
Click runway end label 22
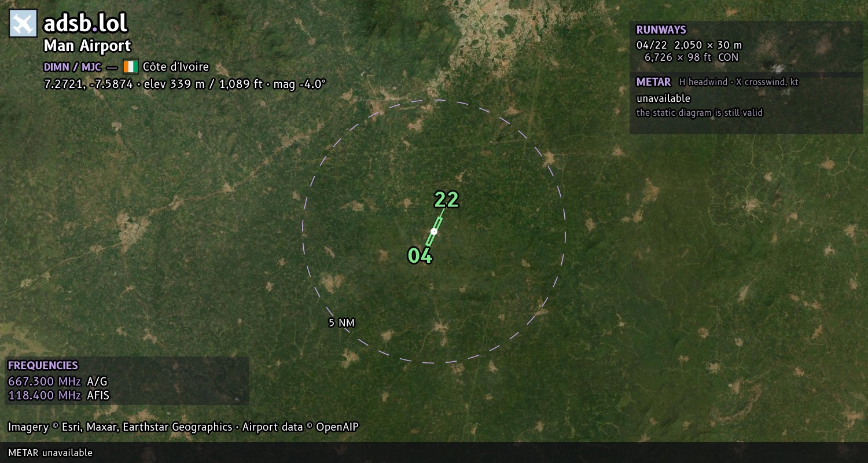[446, 200]
